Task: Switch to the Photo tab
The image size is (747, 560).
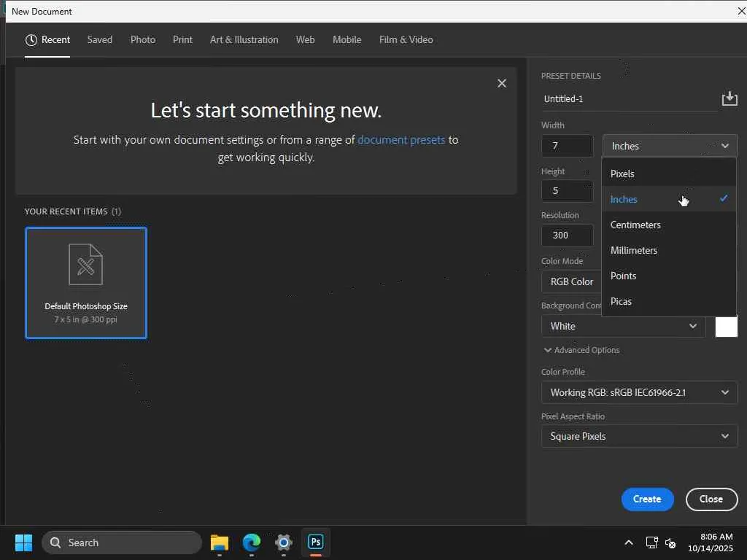Action: [x=143, y=40]
